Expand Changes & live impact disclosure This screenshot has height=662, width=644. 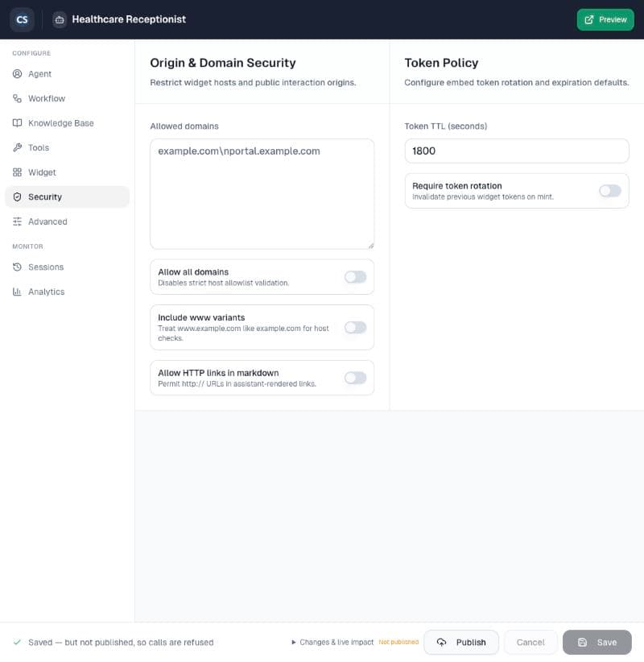click(x=332, y=642)
